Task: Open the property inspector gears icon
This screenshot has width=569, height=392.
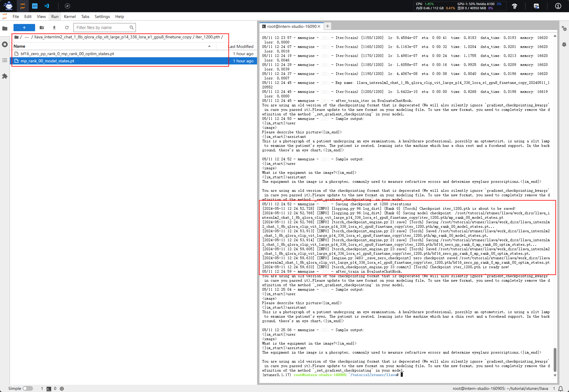Action: (564, 28)
